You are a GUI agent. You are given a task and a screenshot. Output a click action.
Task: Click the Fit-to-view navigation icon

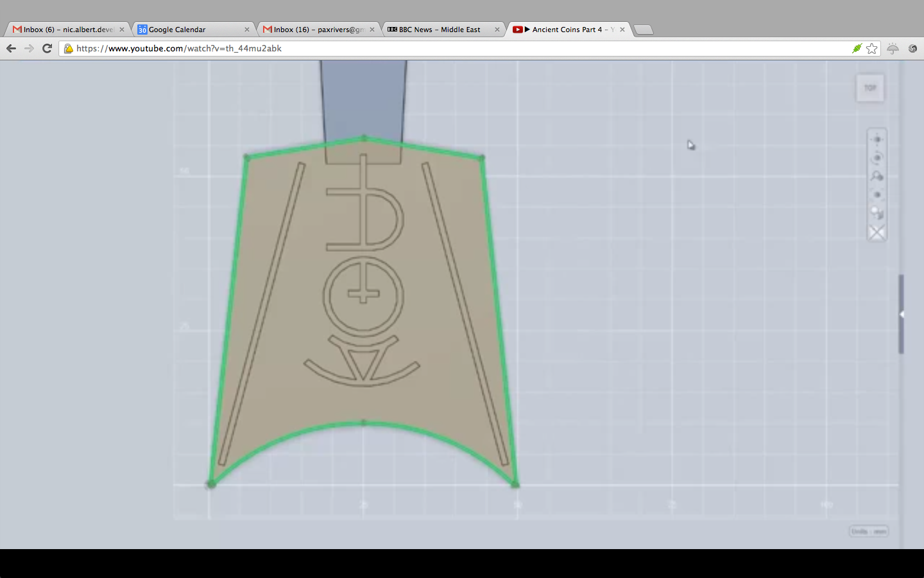pyautogui.click(x=877, y=195)
